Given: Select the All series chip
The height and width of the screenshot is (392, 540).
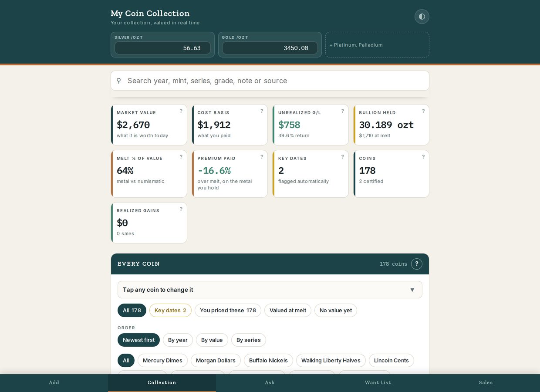Looking at the screenshot, I should click(x=126, y=361).
